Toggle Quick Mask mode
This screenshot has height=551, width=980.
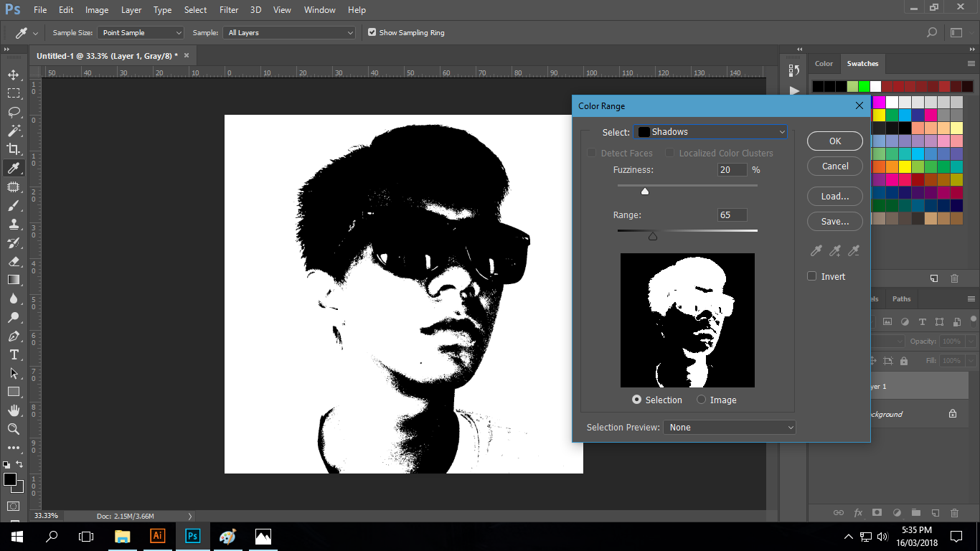tap(13, 507)
